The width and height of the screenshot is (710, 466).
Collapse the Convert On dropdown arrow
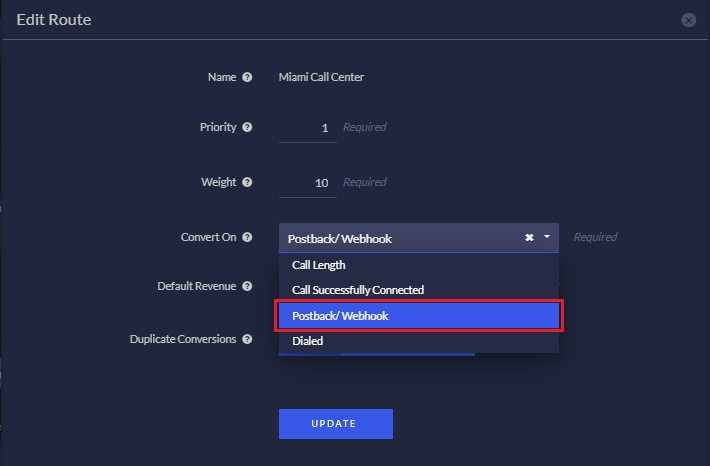pos(547,237)
